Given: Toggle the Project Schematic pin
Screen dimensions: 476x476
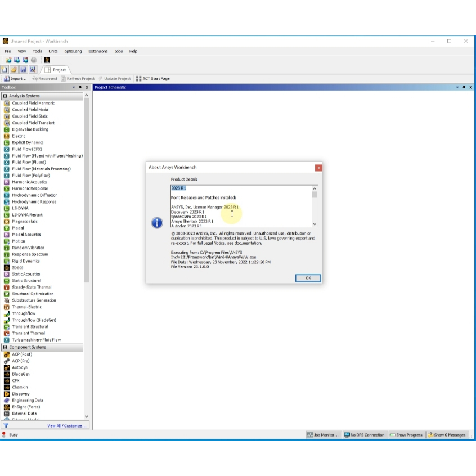Looking at the screenshot, I should (x=464, y=87).
